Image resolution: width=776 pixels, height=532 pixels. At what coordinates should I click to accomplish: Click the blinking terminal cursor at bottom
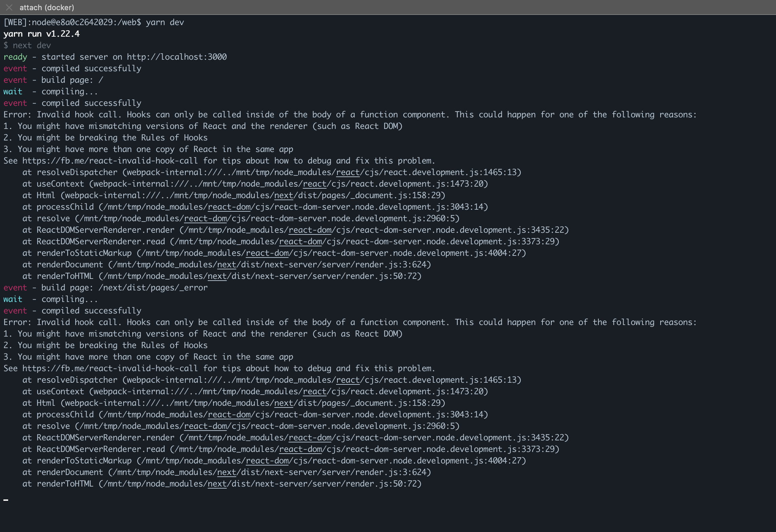[x=5, y=499]
